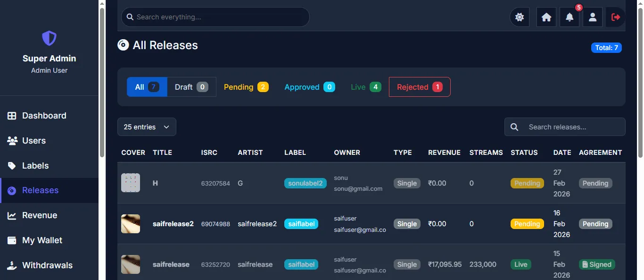The height and width of the screenshot is (280, 644).
Task: Show Rejected releases tab
Action: tap(420, 87)
